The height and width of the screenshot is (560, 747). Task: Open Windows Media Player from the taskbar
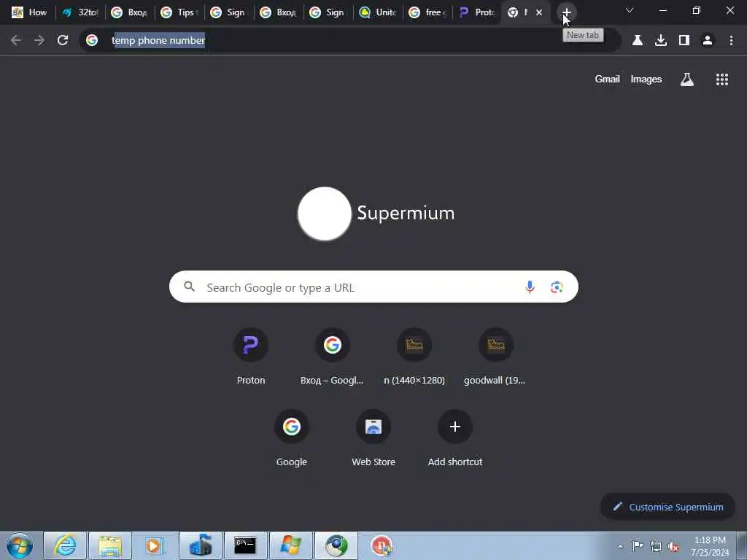(x=155, y=545)
